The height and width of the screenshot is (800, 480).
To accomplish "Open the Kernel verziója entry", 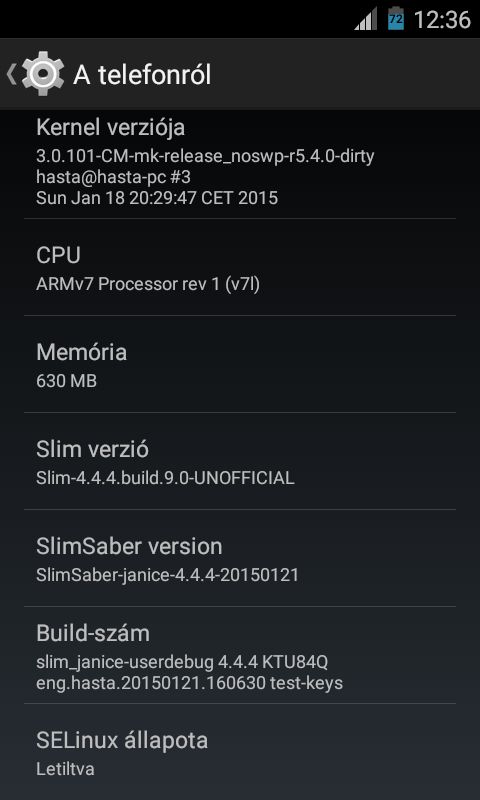I will point(240,164).
